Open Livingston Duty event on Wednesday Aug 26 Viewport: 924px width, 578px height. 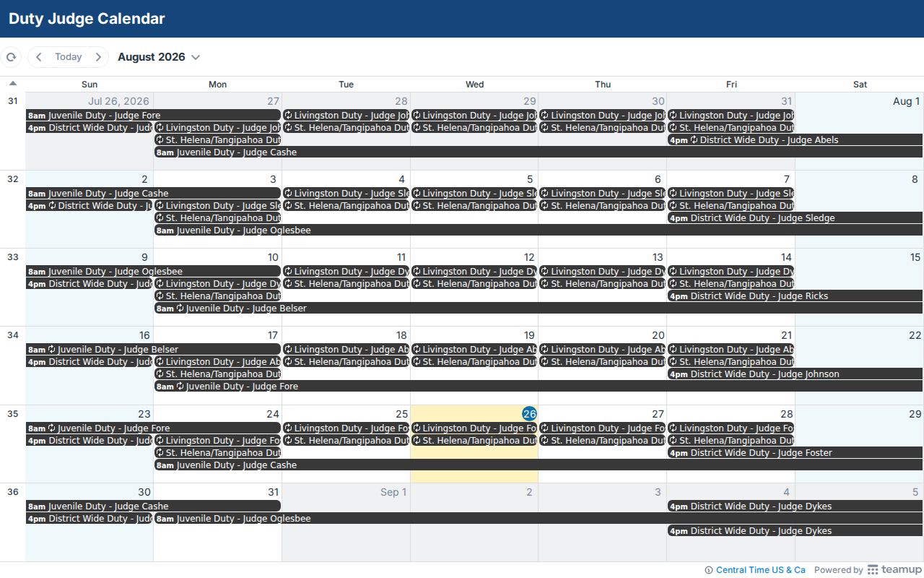point(474,428)
